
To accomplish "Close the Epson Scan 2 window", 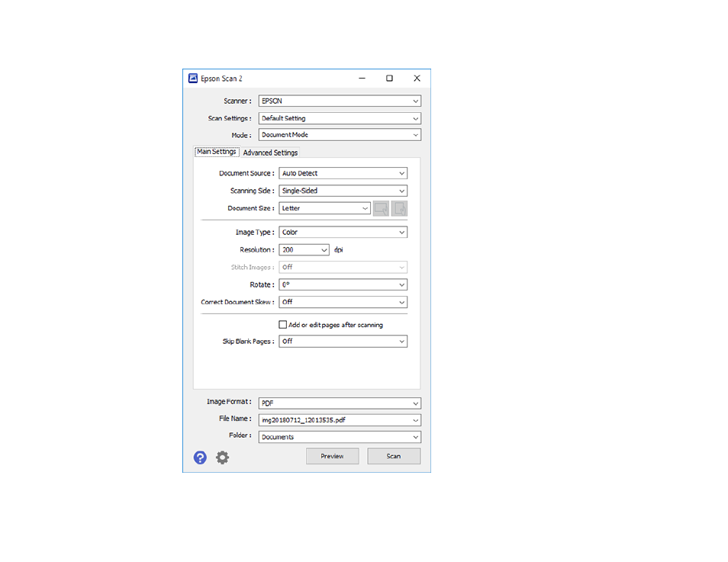I will pyautogui.click(x=417, y=79).
